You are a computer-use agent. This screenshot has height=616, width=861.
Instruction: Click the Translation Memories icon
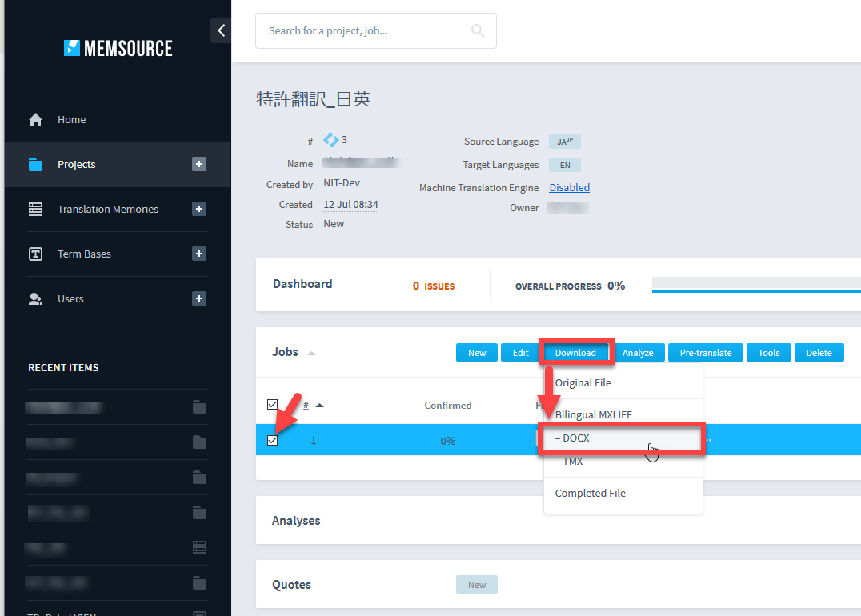tap(35, 210)
